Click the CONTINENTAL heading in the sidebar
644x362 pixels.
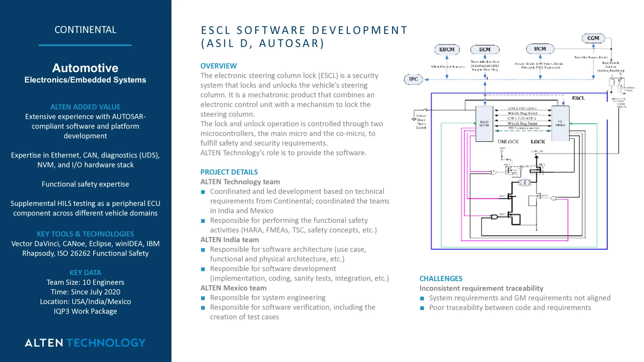pos(85,30)
